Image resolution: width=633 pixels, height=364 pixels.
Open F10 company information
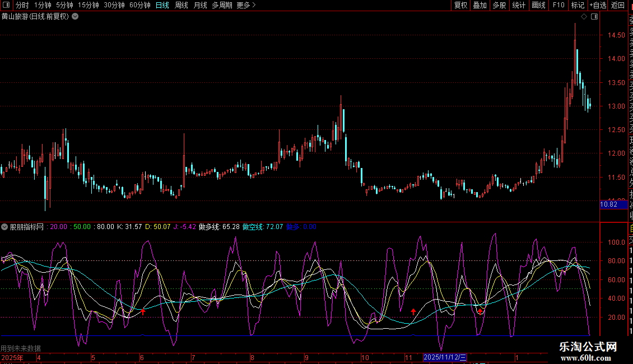(x=558, y=5)
